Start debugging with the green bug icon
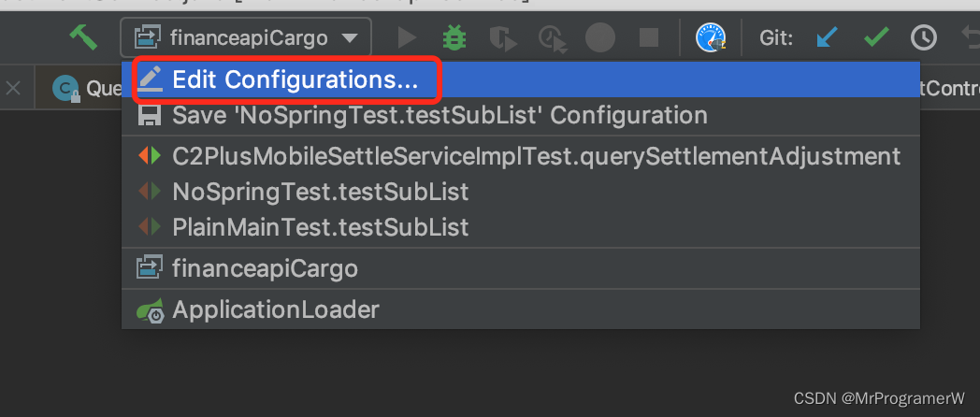 pos(454,38)
